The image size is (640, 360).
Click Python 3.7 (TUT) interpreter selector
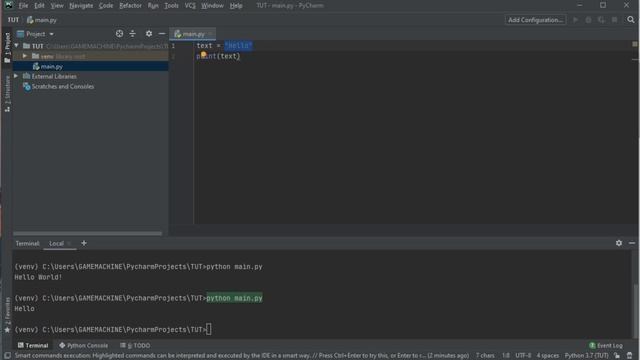coord(587,356)
